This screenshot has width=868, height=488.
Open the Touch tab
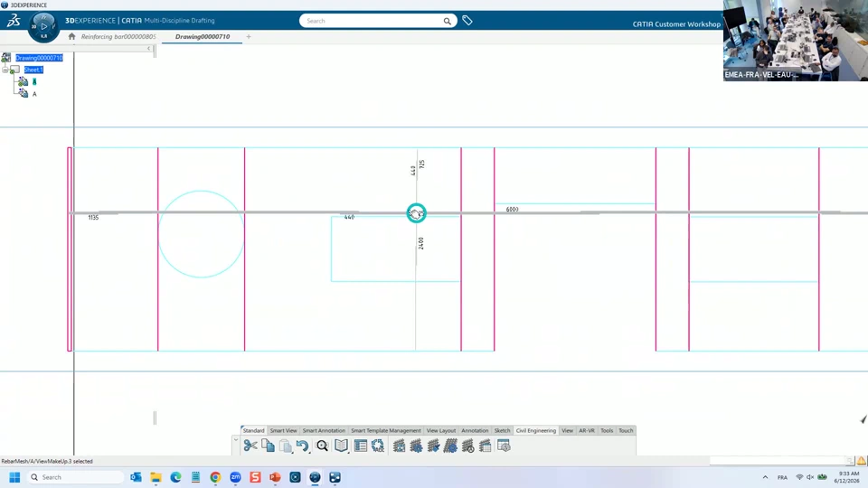[626, 430]
